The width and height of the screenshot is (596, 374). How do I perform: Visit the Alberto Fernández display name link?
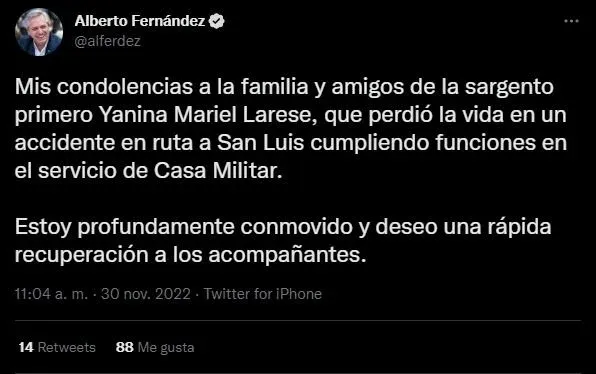[x=140, y=21]
